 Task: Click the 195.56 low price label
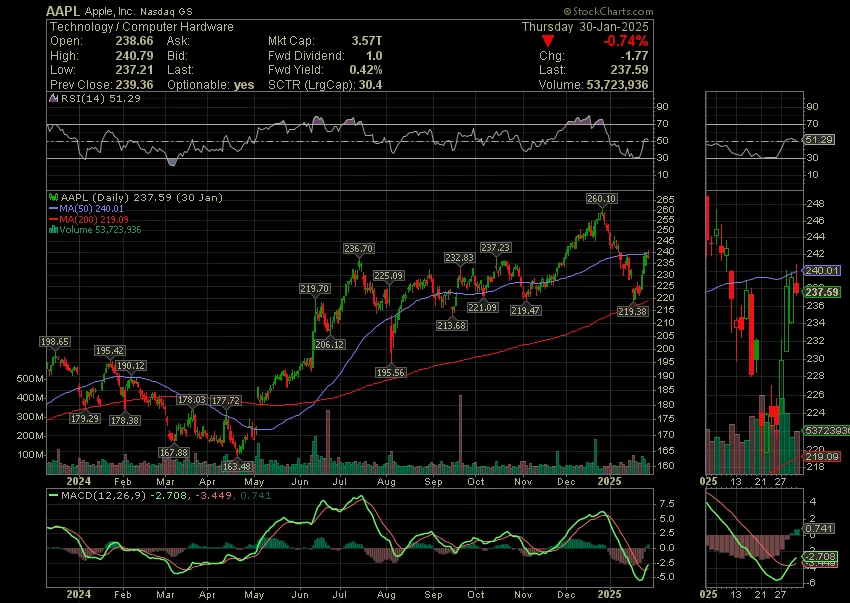[390, 372]
